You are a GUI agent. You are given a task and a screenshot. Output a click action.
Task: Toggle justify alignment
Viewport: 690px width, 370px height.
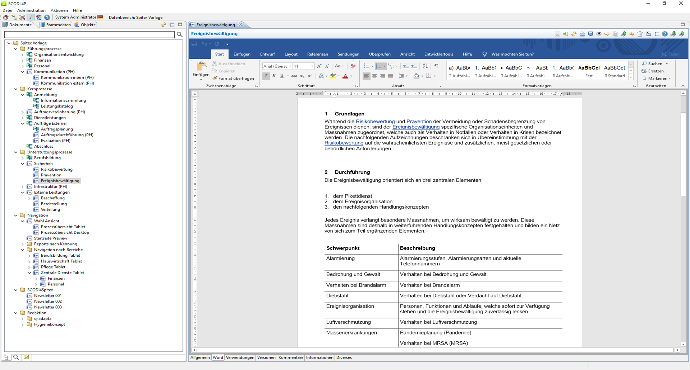point(390,76)
